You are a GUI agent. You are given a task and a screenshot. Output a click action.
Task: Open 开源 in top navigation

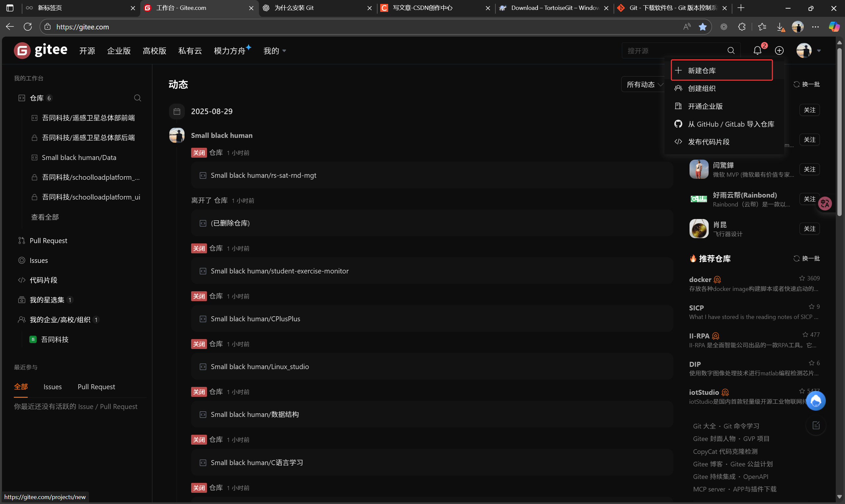(87, 51)
